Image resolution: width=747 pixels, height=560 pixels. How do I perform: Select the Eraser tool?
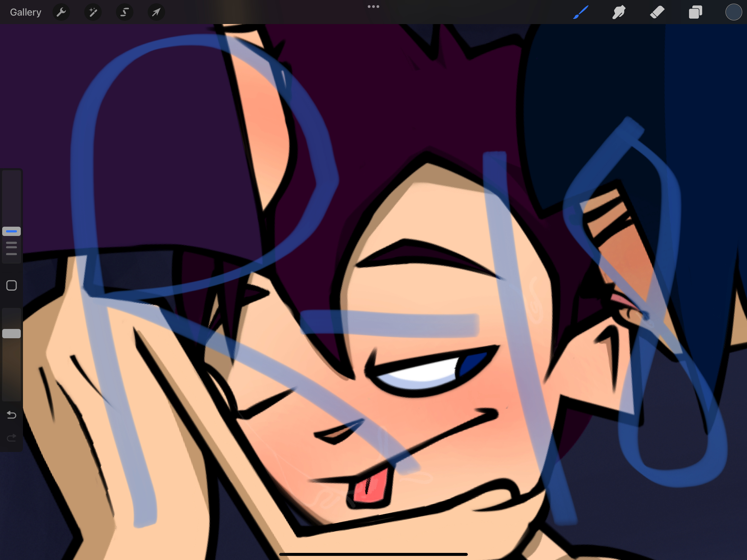click(x=657, y=12)
